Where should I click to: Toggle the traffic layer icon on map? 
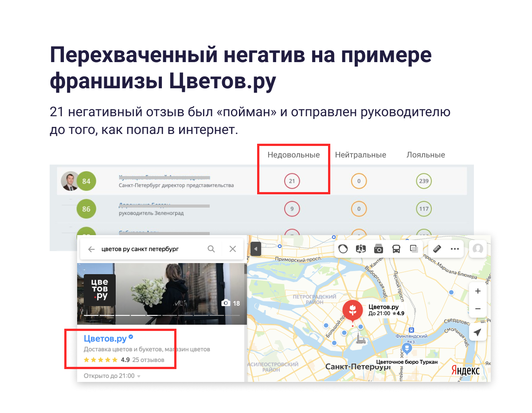click(343, 249)
